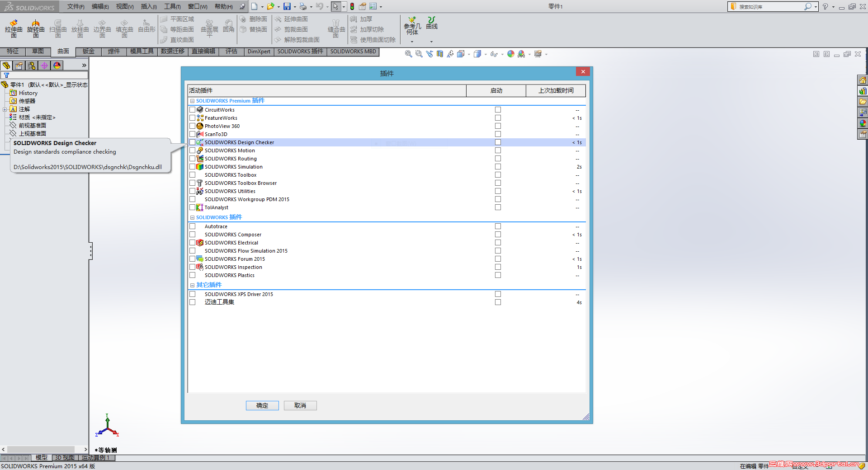
Task: Switch to the 运动算例 1 bottom tab
Action: 95,458
